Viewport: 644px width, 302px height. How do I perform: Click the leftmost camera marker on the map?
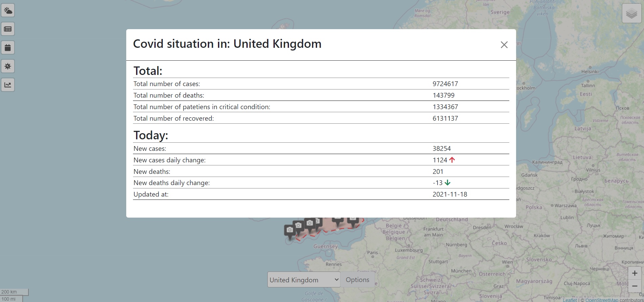290,232
